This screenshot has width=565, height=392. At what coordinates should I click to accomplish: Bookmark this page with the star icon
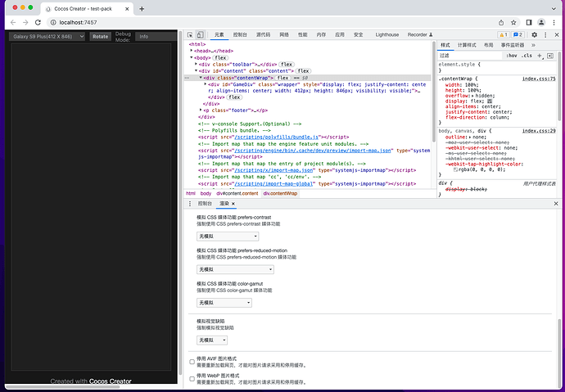pyautogui.click(x=513, y=22)
